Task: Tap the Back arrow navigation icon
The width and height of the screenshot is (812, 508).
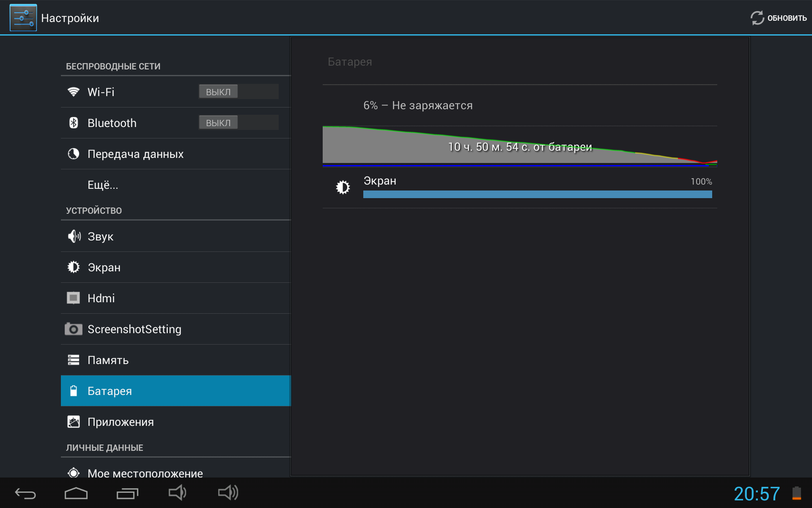Action: pos(25,493)
